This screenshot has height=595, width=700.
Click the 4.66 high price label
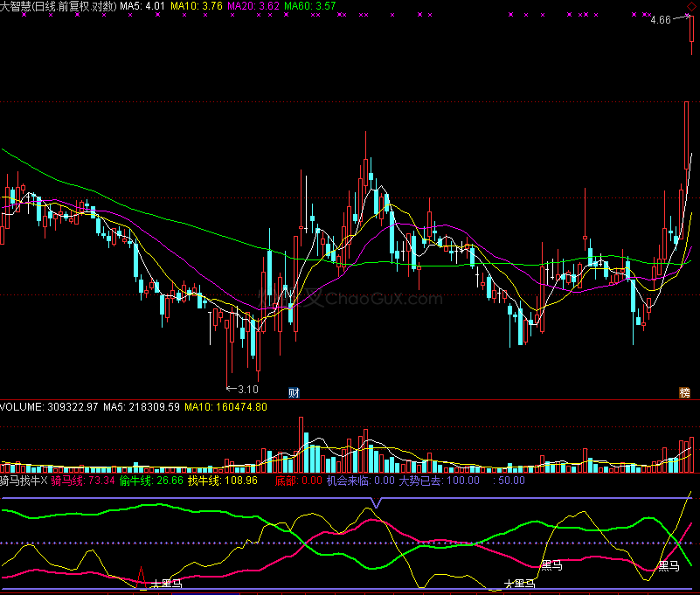(x=661, y=20)
